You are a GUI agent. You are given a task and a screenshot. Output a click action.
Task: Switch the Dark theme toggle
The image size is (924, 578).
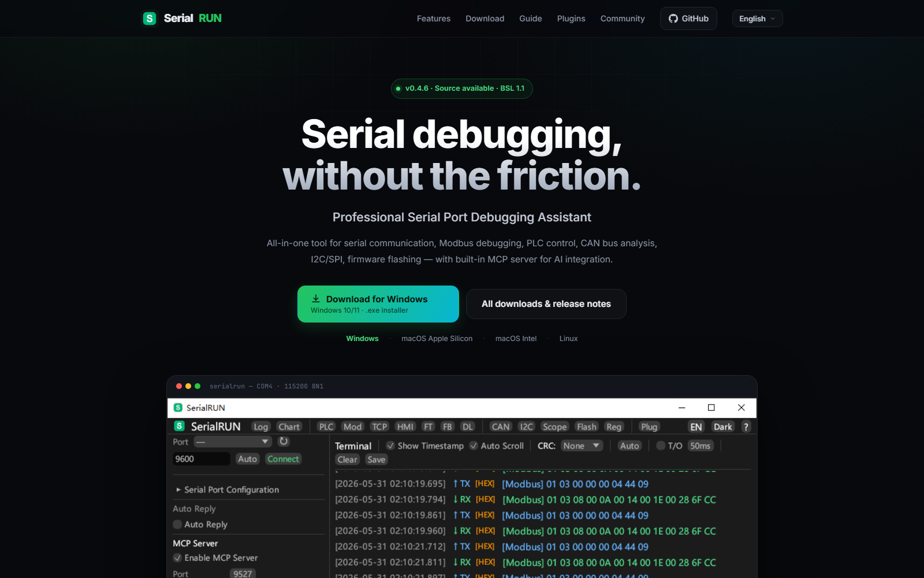point(723,427)
